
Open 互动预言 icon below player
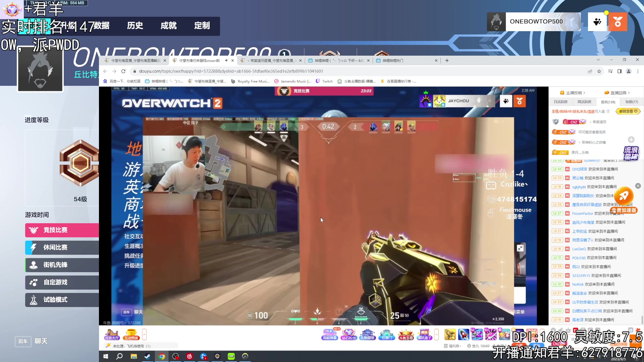[131, 334]
